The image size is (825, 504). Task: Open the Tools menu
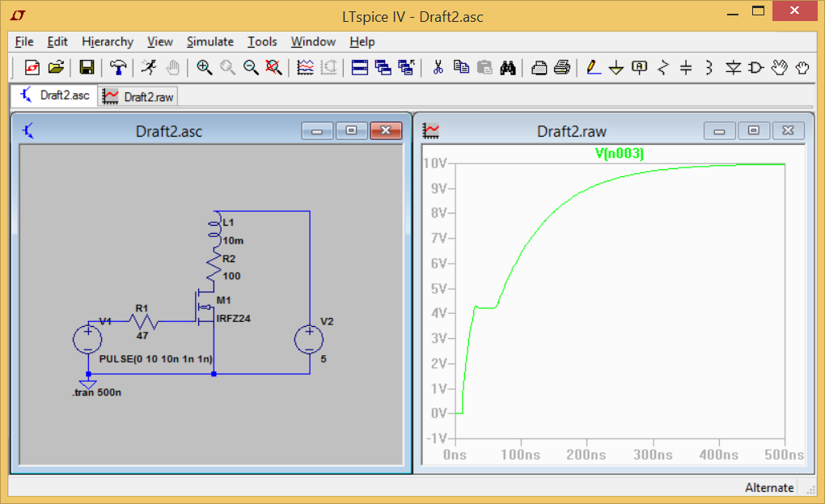[262, 41]
